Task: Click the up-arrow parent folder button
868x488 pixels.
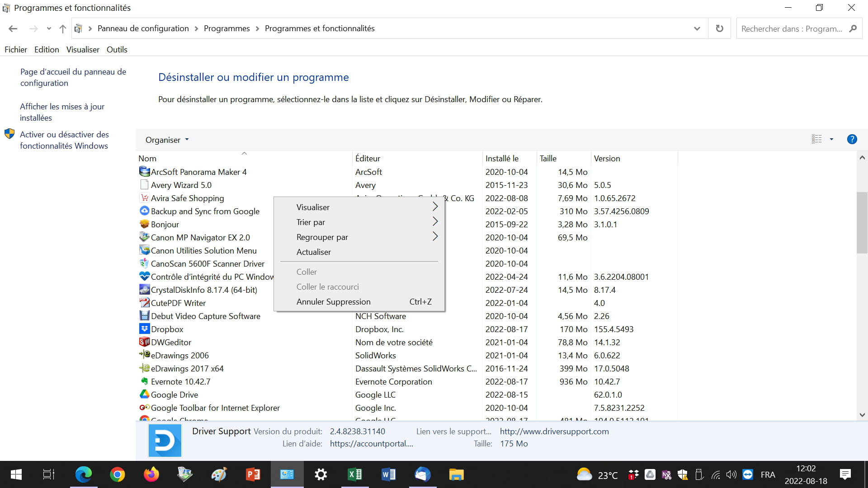Action: tap(62, 28)
